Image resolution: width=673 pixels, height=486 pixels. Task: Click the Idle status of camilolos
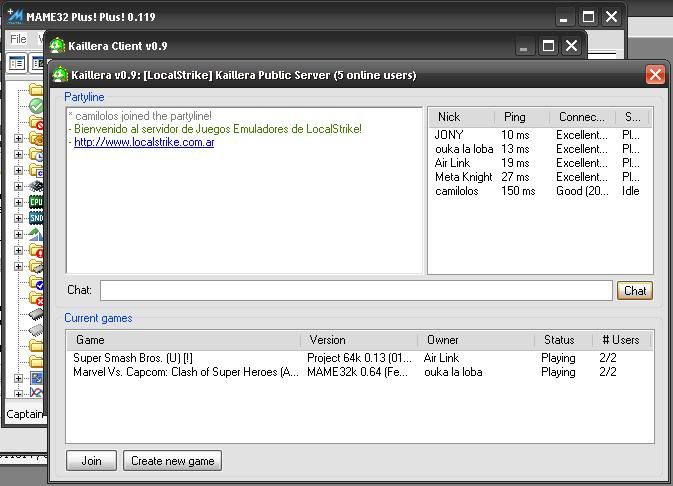(631, 191)
